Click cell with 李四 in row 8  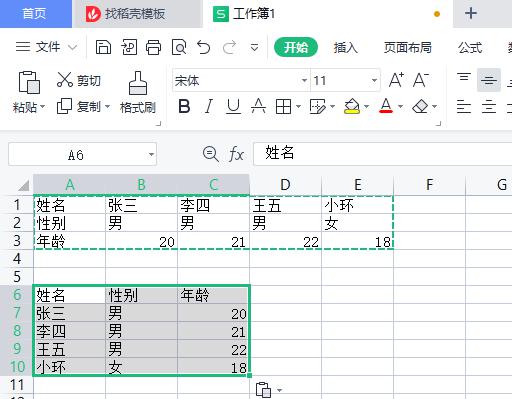click(x=69, y=331)
